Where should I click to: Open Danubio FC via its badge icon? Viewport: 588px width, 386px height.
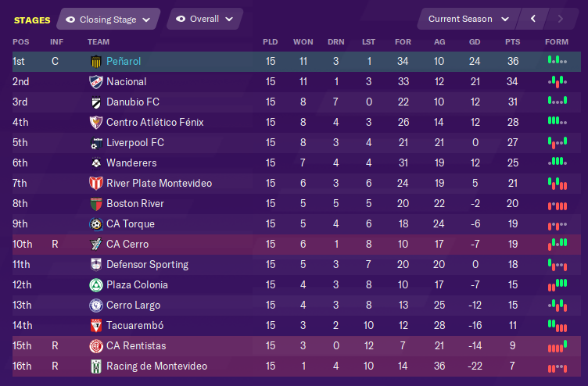pos(96,102)
